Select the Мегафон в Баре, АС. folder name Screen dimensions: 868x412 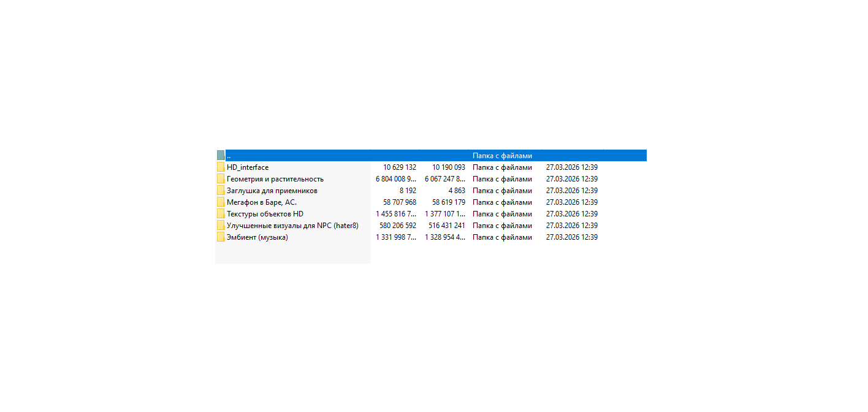262,202
